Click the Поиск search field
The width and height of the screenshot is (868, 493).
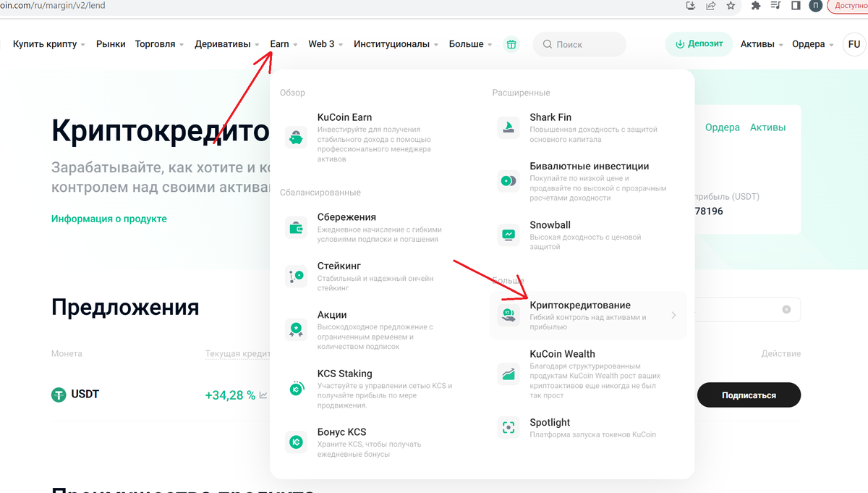point(580,44)
